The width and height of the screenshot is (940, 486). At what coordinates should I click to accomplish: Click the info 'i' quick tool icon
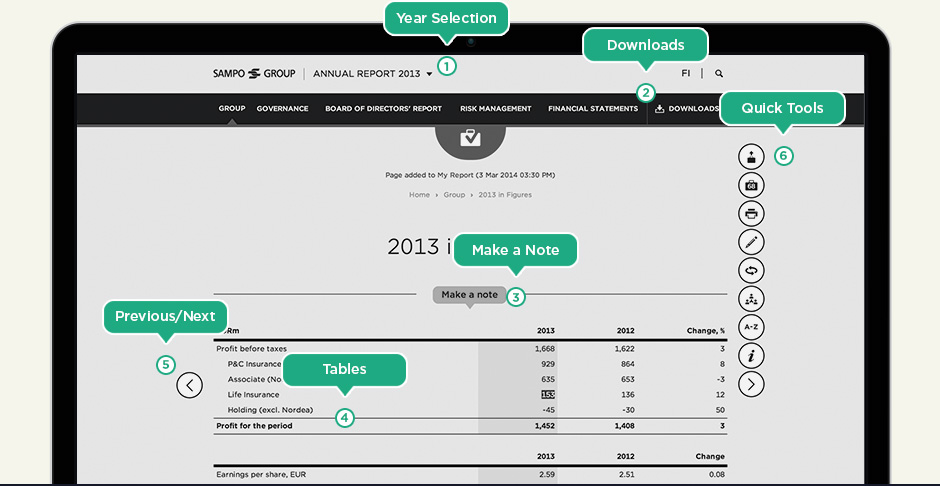[751, 356]
